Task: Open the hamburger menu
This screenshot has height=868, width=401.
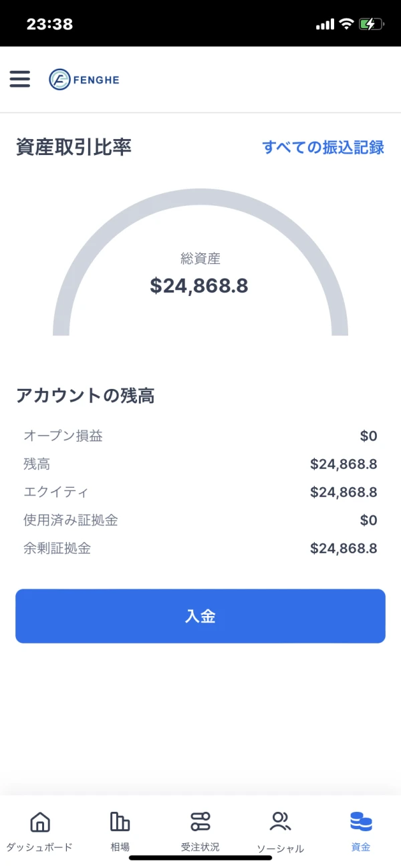Action: tap(20, 80)
